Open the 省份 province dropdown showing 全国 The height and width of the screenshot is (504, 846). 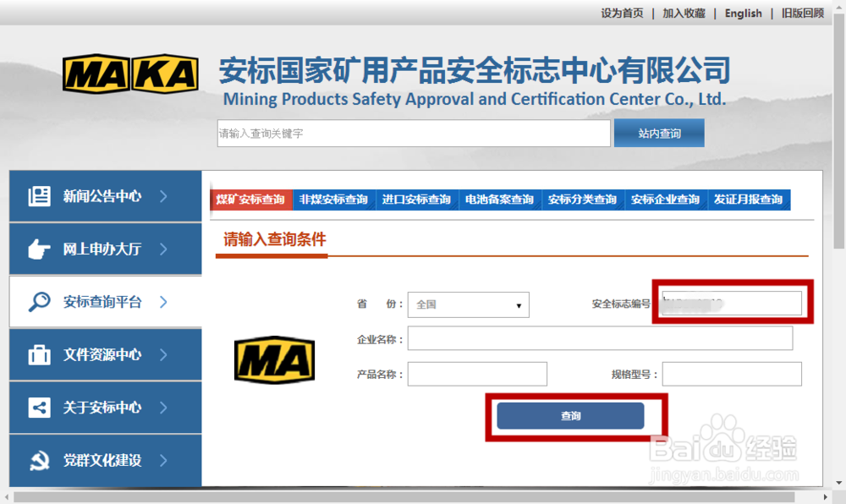(x=469, y=304)
